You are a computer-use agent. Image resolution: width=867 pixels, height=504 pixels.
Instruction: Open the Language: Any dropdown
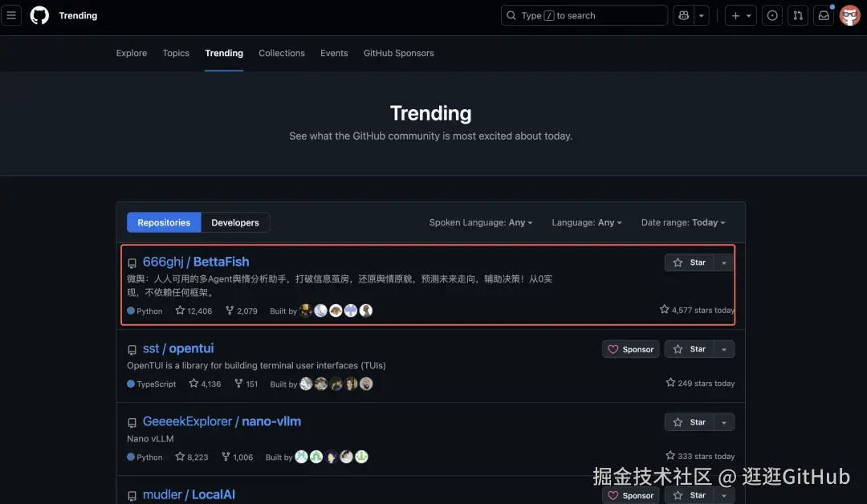point(587,222)
